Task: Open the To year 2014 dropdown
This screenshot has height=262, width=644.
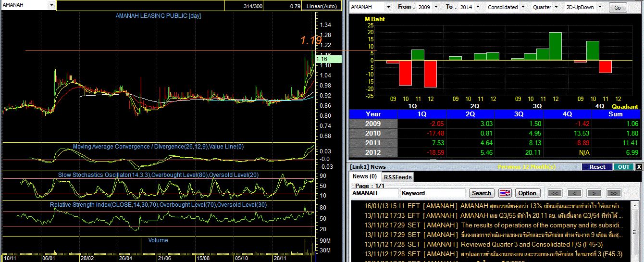Action: tap(477, 7)
